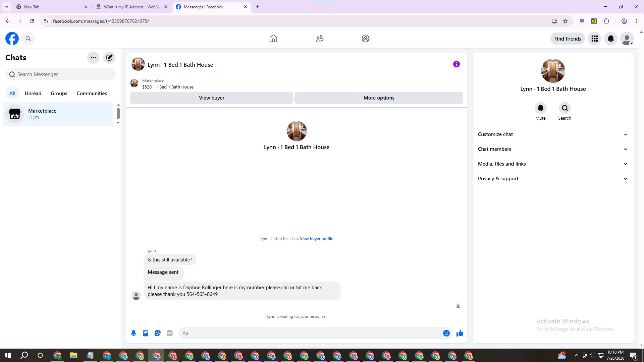
Task: Open the account profile avatar menu
Action: [x=627, y=39]
